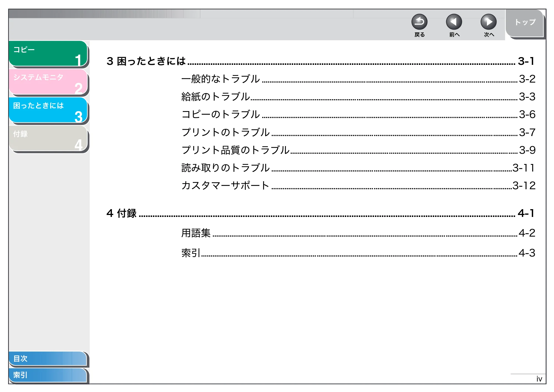Open プリント品質のトラブル entry
The width and height of the screenshot is (554, 392).
click(358, 150)
